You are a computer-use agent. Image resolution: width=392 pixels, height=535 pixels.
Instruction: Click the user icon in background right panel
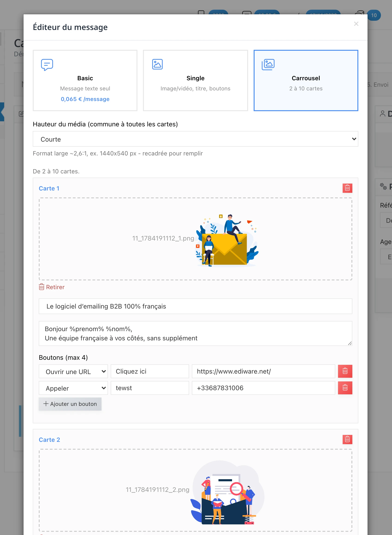point(383,114)
